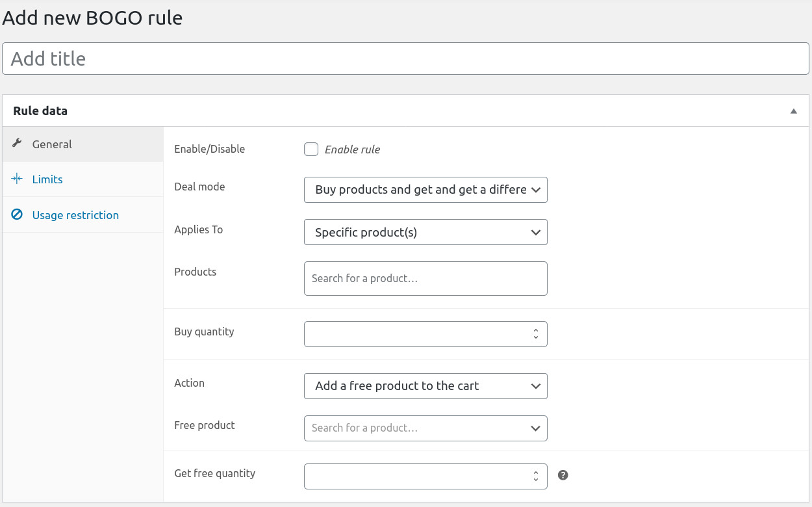Image resolution: width=812 pixels, height=507 pixels.
Task: Click the Usage restriction prohibited icon
Action: 18,214
